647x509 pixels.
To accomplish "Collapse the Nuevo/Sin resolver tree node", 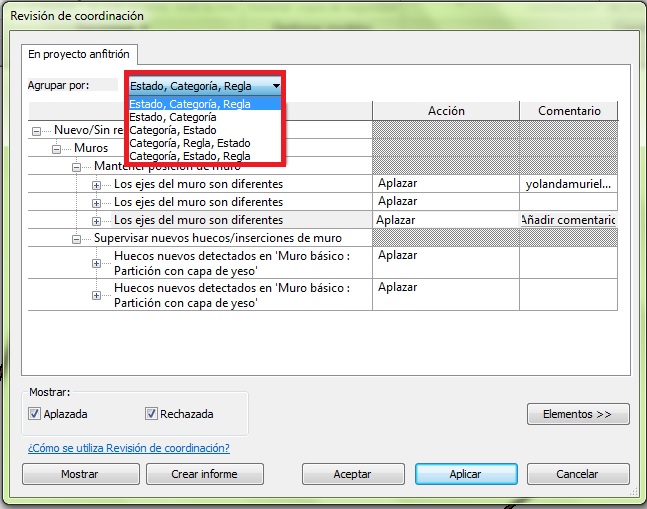I will pyautogui.click(x=37, y=131).
